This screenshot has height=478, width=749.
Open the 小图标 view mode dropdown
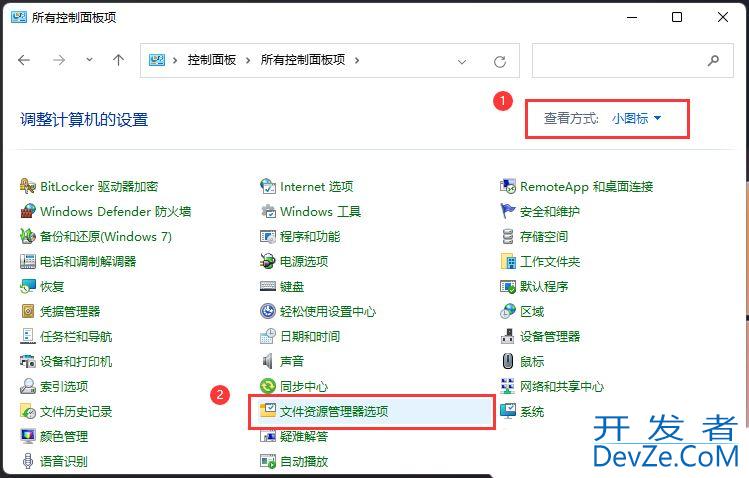pyautogui.click(x=636, y=118)
